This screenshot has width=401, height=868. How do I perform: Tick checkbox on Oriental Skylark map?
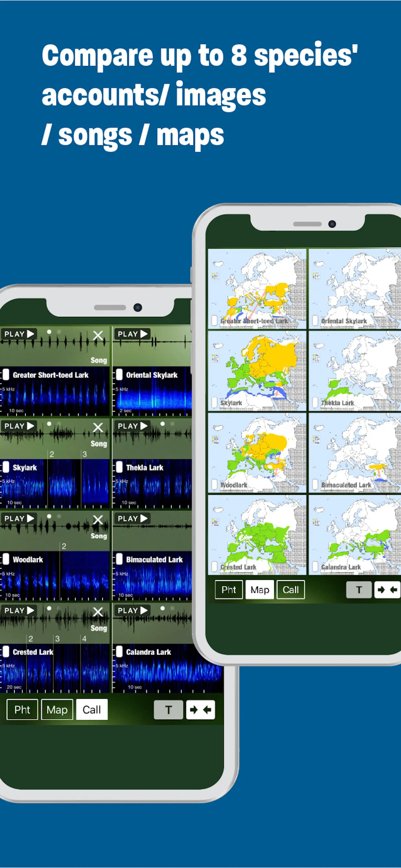click(315, 320)
